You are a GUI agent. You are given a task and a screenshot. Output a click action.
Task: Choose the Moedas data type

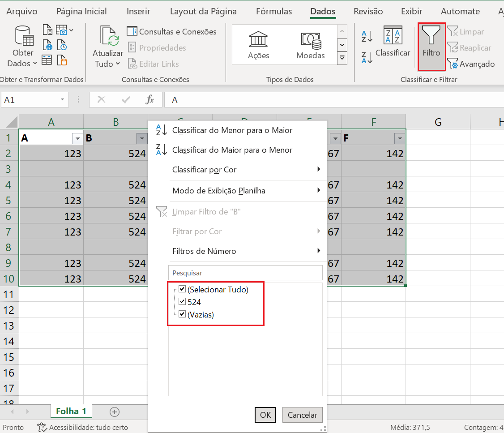pyautogui.click(x=311, y=45)
